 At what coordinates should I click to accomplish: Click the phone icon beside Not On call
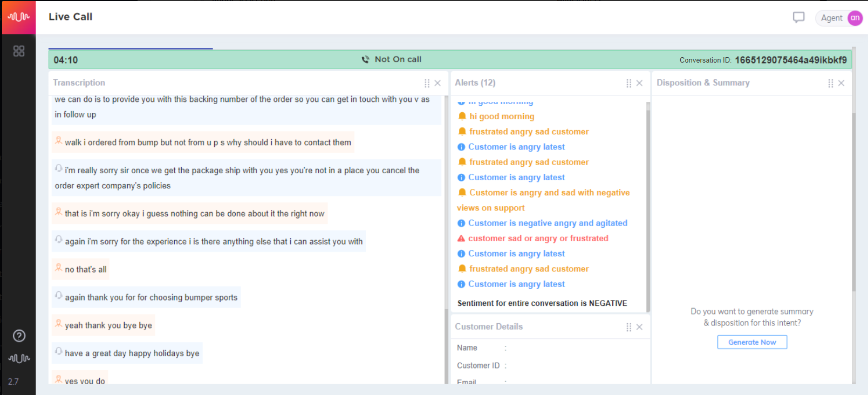365,59
